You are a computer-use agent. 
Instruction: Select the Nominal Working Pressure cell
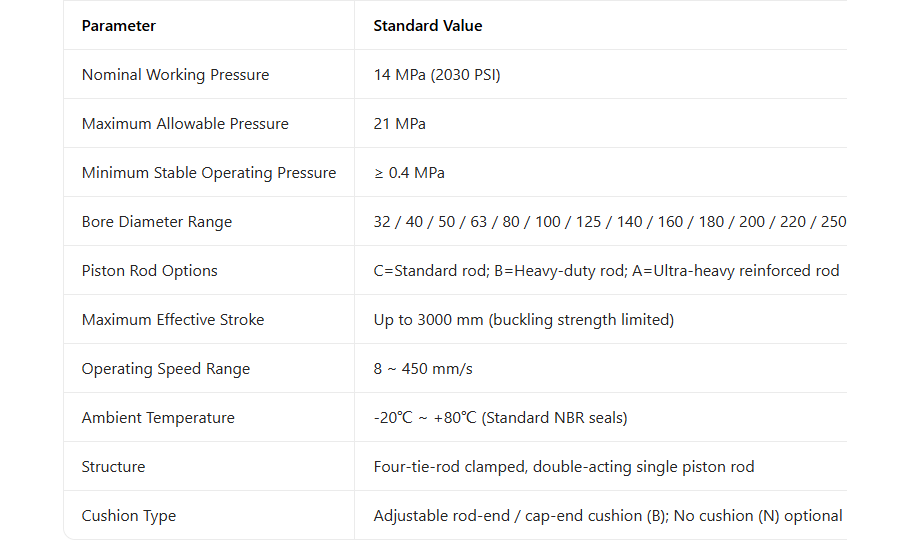pos(175,75)
